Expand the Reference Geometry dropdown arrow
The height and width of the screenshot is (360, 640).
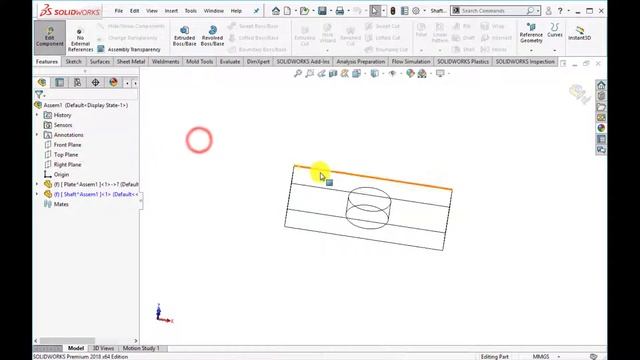coord(531,50)
